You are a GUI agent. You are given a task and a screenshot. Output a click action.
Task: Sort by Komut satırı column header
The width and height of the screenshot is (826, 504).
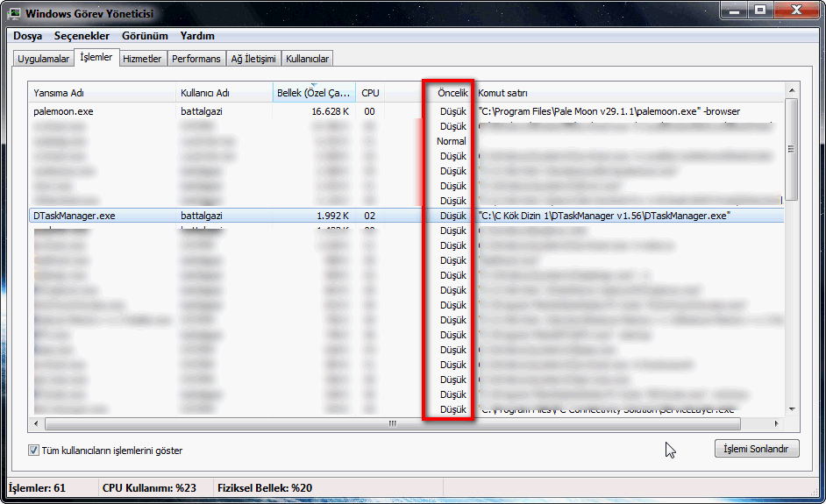tap(630, 93)
